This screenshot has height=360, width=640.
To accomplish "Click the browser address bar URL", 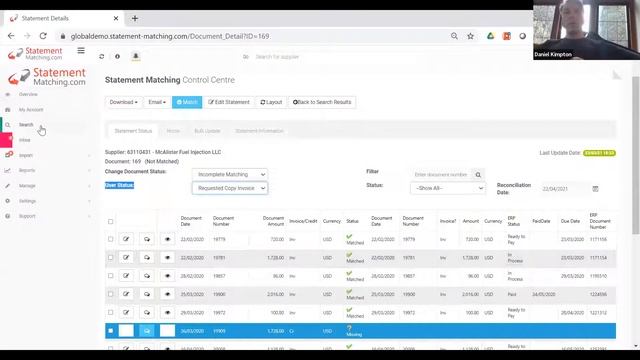I will coord(170,36).
